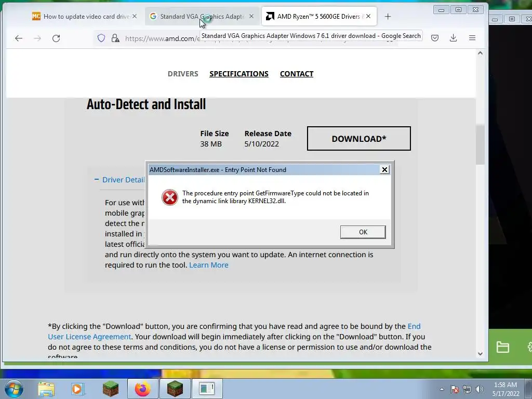Open the Windows Start menu orb
This screenshot has width=532, height=399.
tap(14, 389)
